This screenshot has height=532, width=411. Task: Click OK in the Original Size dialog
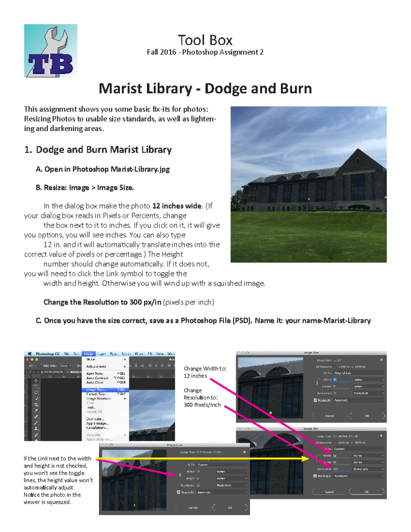coord(367,416)
